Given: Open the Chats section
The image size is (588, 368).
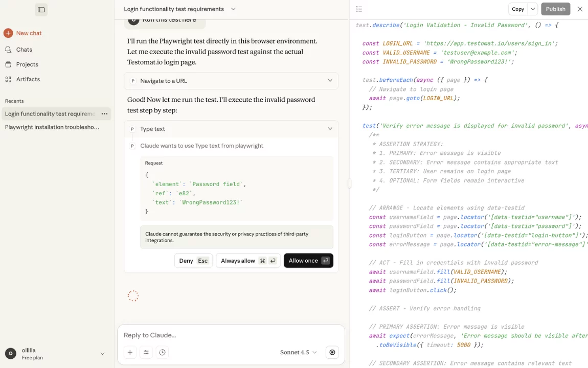Looking at the screenshot, I should (x=24, y=50).
